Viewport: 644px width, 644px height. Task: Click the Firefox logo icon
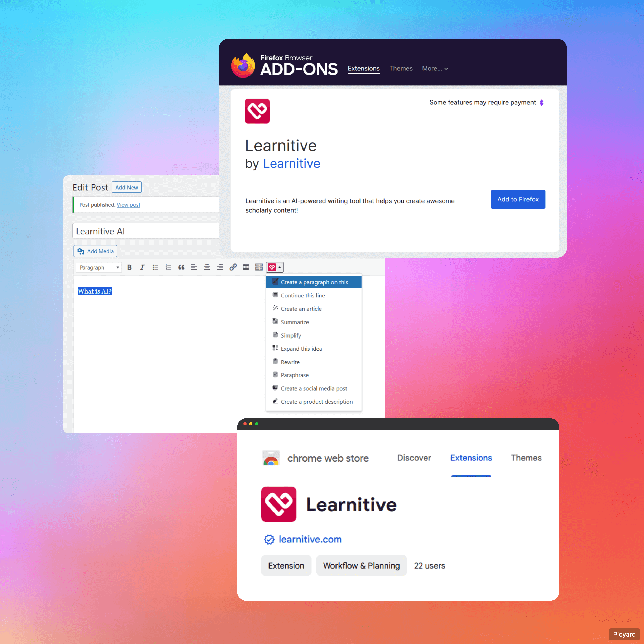tap(243, 65)
